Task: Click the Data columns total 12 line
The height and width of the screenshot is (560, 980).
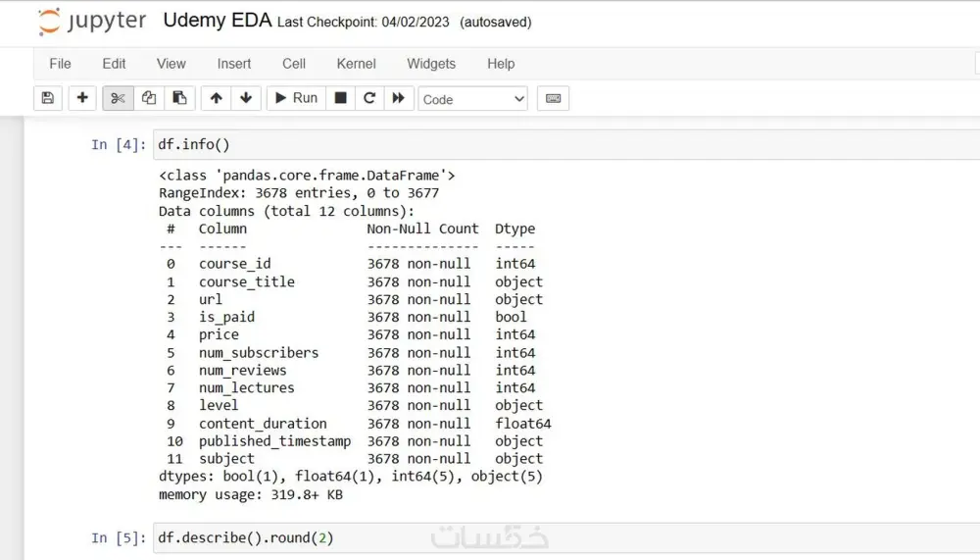Action: (287, 212)
